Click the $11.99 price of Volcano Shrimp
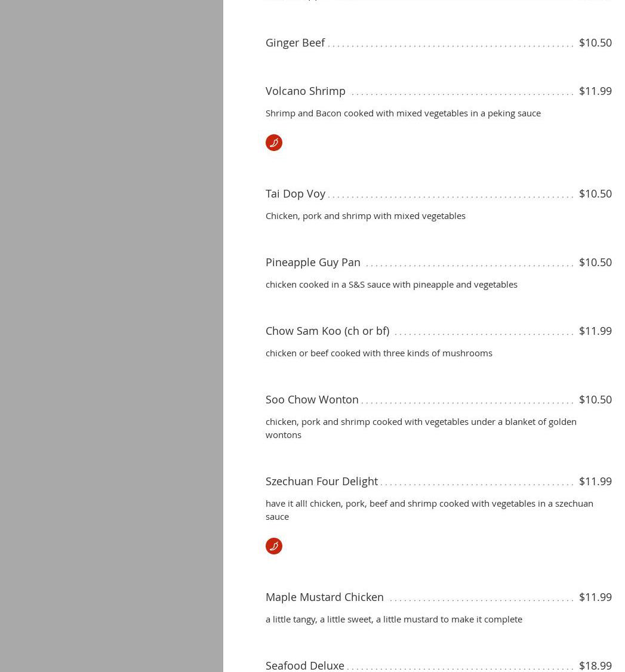Image resolution: width=625 pixels, height=672 pixels. pyautogui.click(x=595, y=91)
